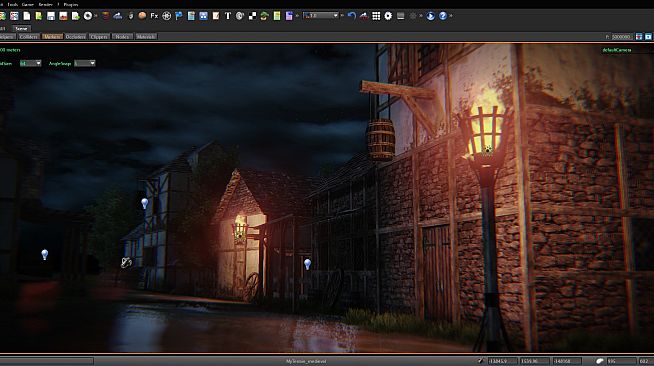Open the Fx effects tool
The height and width of the screenshot is (366, 654).
[154, 16]
